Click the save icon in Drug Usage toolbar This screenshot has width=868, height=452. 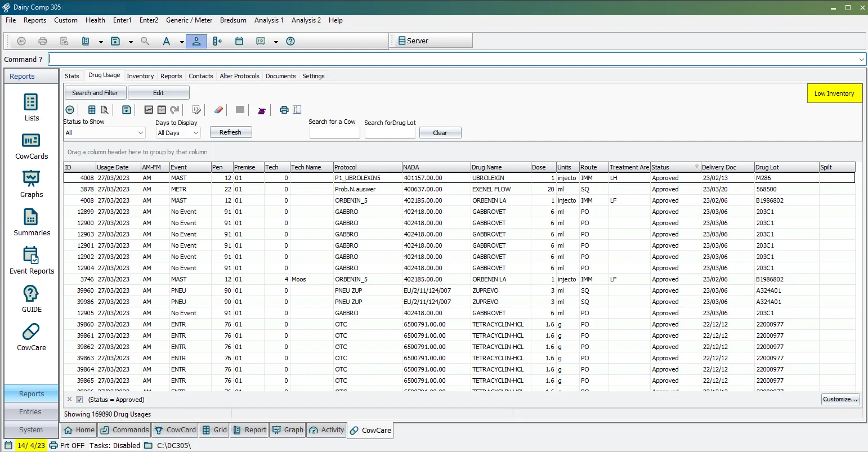(127, 110)
